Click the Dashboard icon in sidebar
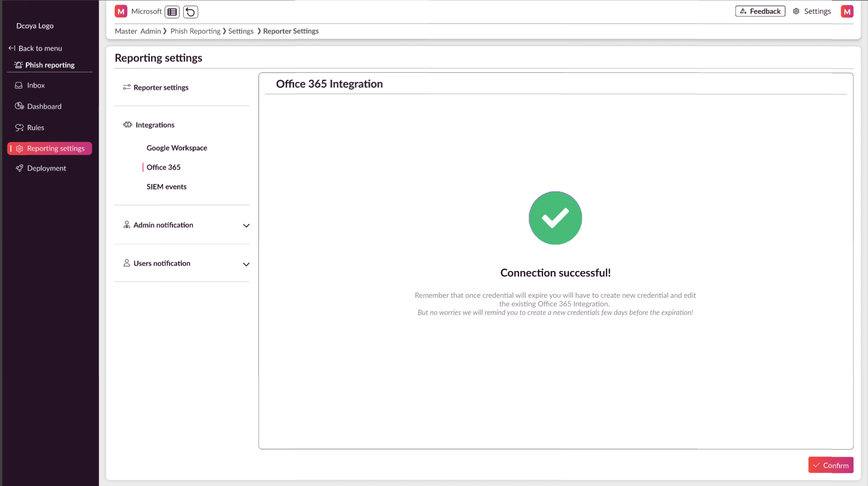868x486 pixels. [x=19, y=106]
